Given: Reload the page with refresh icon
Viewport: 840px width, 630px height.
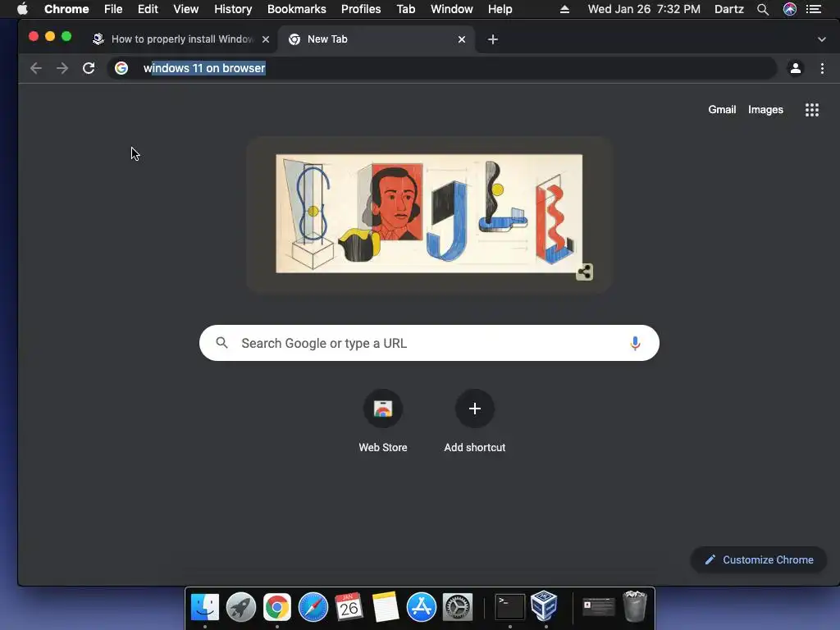Looking at the screenshot, I should point(89,68).
